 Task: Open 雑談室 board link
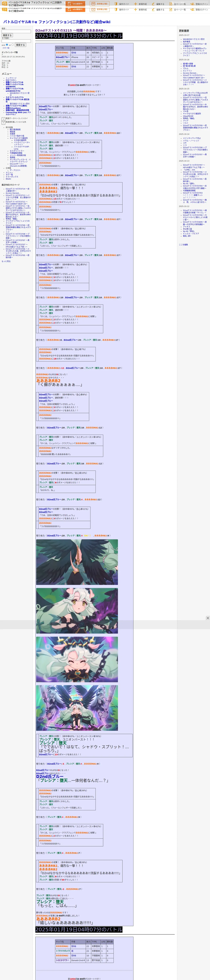pyautogui.click(x=13, y=132)
